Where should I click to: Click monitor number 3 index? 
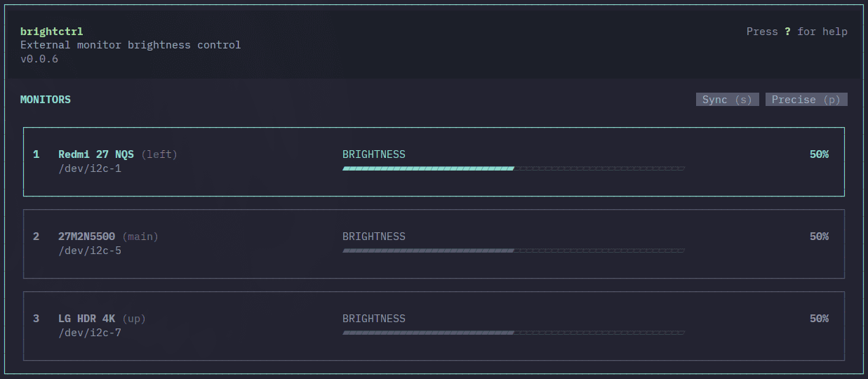[x=36, y=319]
